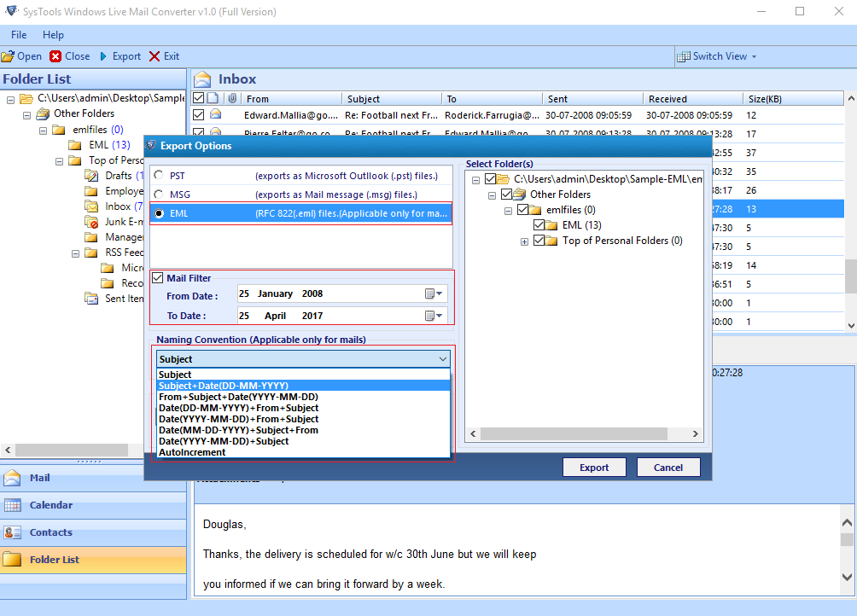Choose Date(MM-DD-YYYY)+Subject+From naming option
This screenshot has width=857, height=616.
[303, 430]
